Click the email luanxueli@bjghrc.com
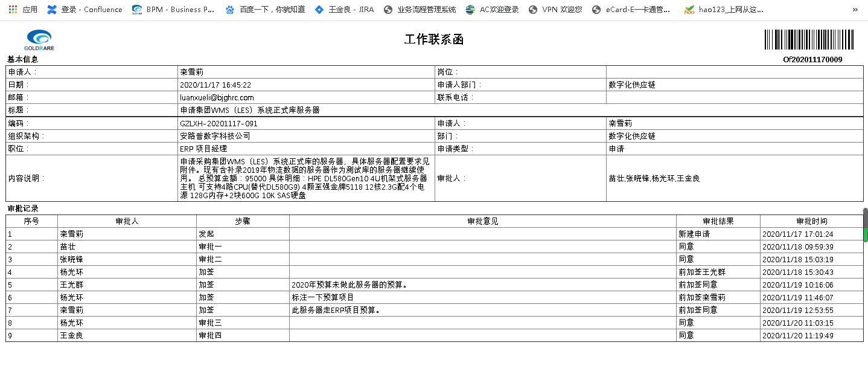868x374 pixels. point(217,97)
